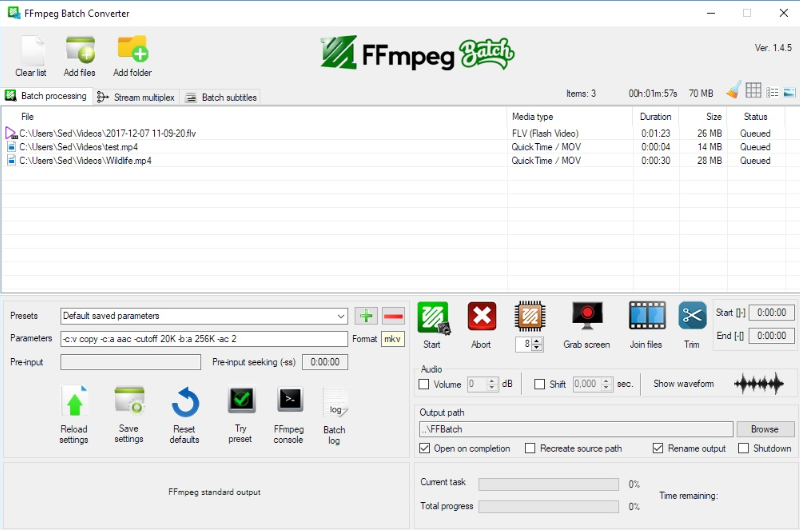Check Recreate source path
This screenshot has height=530, width=800.
(x=530, y=448)
